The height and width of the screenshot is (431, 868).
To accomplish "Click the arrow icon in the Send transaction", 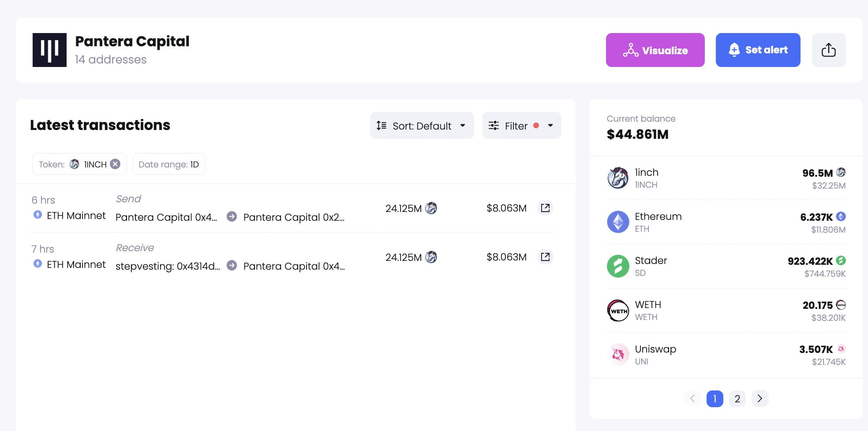I will (x=232, y=216).
